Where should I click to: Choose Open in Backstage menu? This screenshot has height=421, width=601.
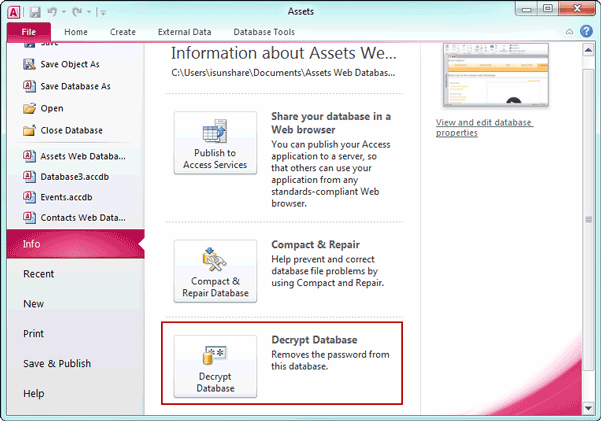coord(52,109)
